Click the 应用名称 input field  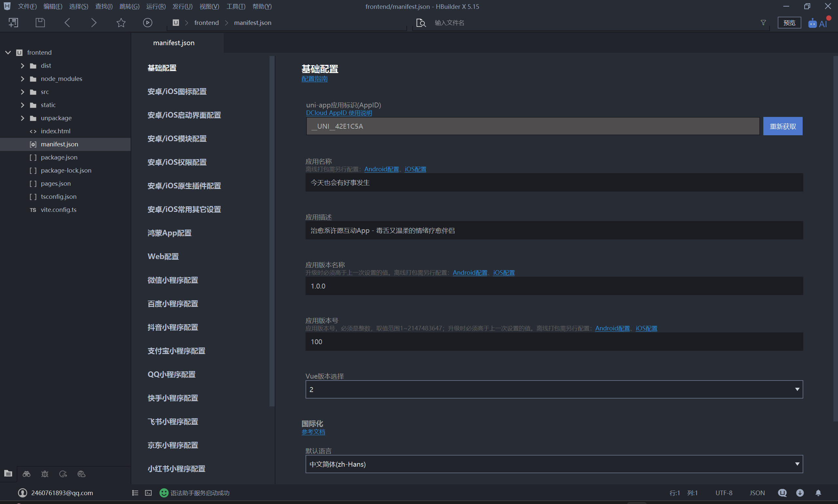(x=554, y=182)
